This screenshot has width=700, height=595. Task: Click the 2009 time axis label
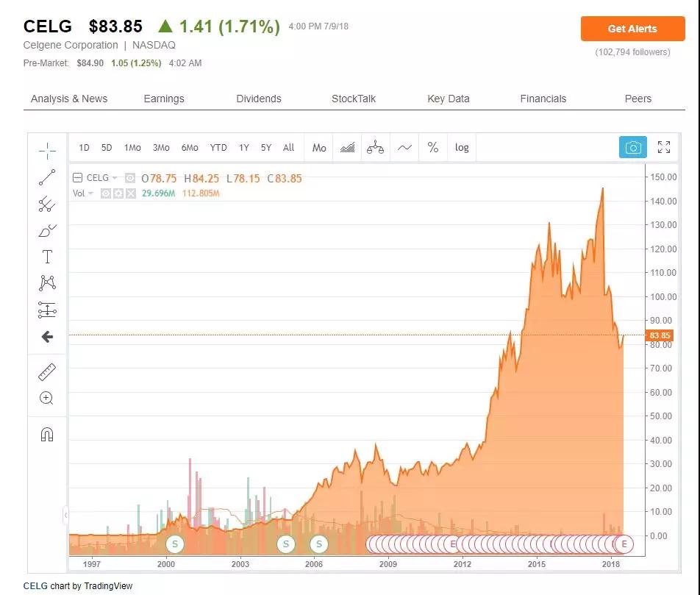(388, 563)
